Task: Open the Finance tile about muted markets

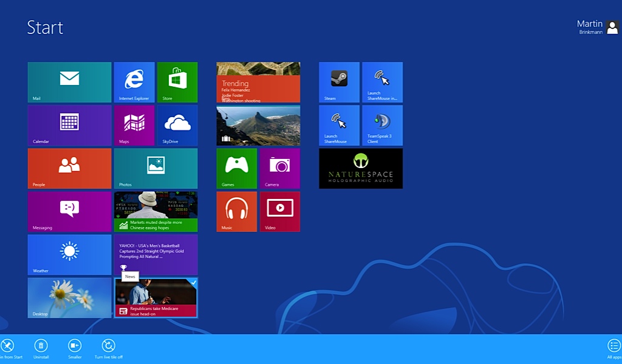Action: [156, 212]
